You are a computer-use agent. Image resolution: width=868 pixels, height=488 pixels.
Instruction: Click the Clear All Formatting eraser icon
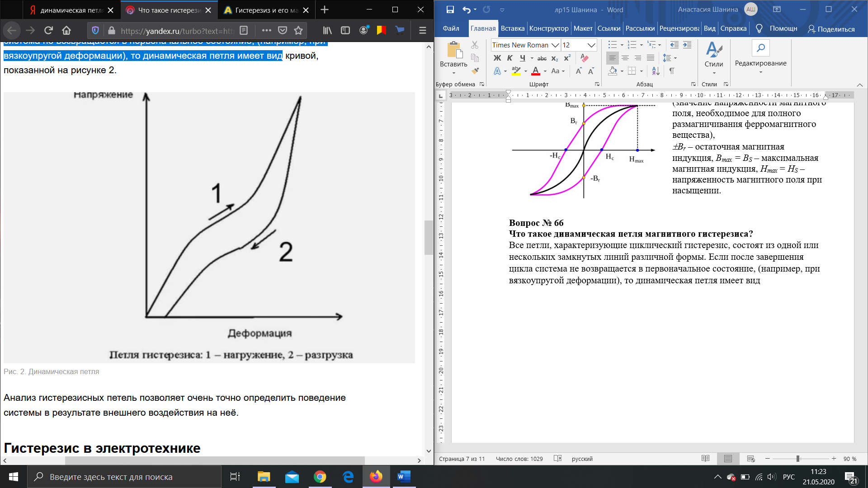point(585,58)
